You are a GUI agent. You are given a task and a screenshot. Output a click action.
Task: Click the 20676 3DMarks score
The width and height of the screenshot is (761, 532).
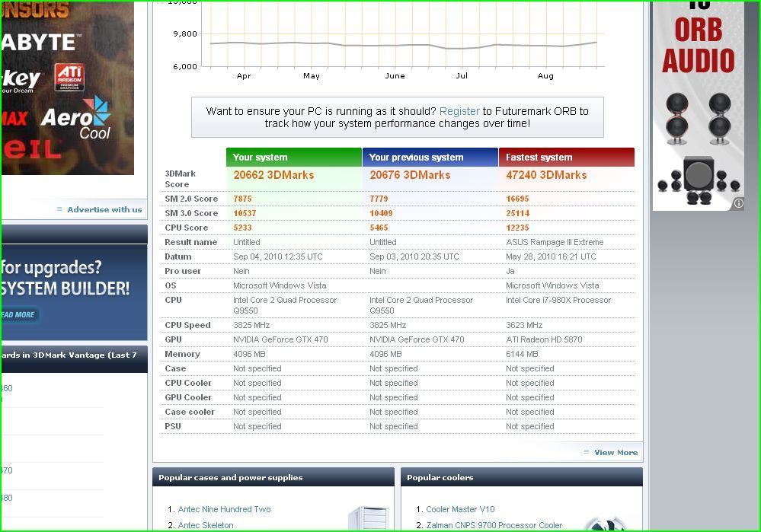coord(410,175)
